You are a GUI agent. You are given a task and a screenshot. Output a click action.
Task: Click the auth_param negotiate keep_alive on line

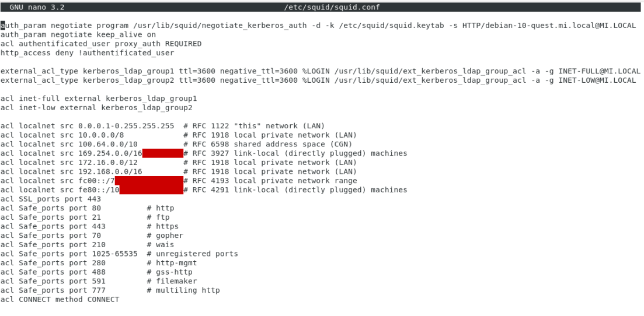[x=78, y=34]
